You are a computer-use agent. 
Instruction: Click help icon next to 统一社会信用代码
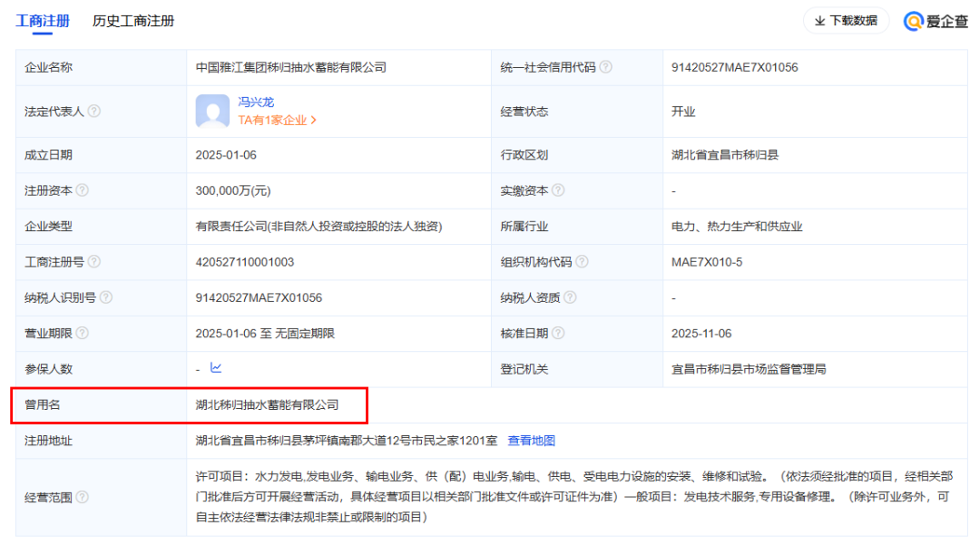click(606, 67)
